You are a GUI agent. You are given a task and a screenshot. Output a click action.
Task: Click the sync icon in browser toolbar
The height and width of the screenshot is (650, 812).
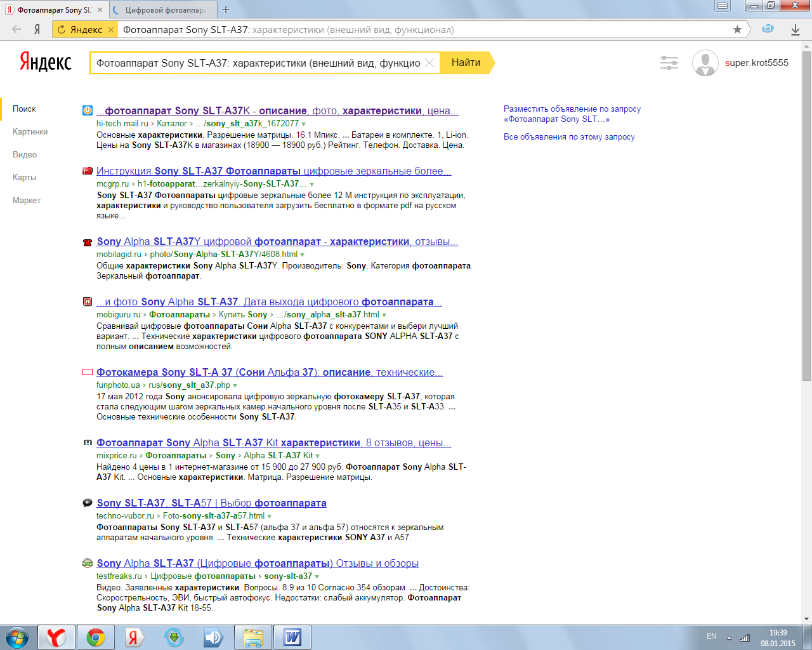coord(768,29)
